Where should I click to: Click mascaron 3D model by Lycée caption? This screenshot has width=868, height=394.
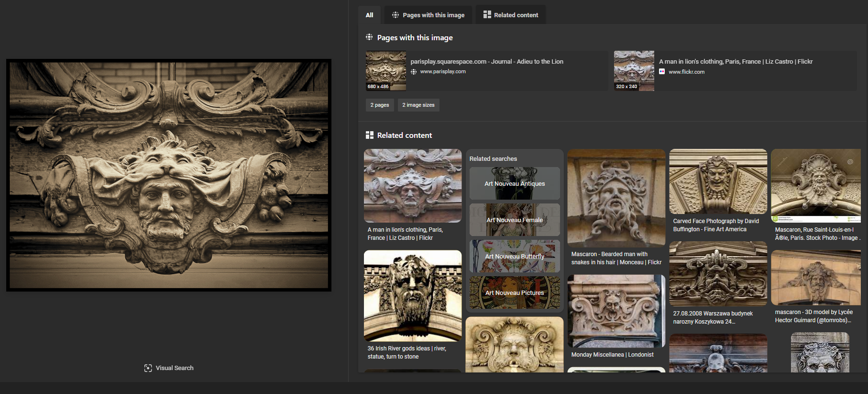click(813, 316)
